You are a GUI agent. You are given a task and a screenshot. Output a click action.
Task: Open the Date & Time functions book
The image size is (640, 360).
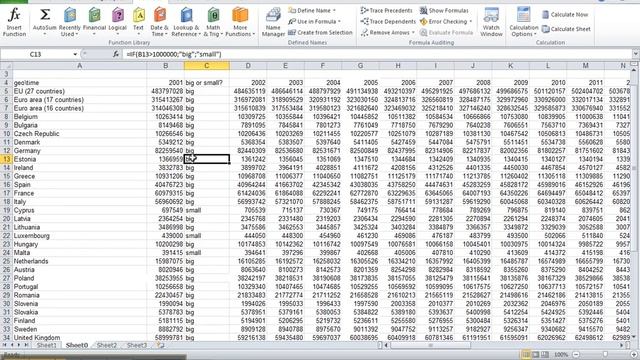[159, 22]
